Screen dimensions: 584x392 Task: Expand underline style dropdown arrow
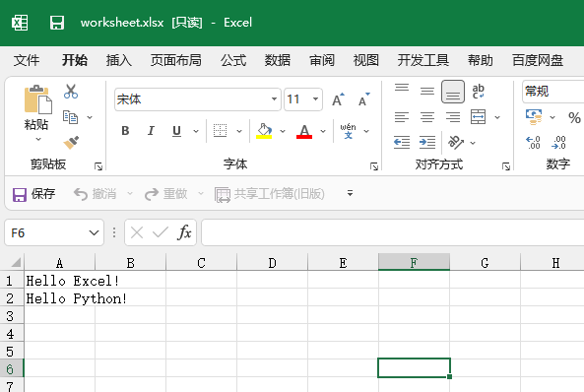[x=196, y=131]
